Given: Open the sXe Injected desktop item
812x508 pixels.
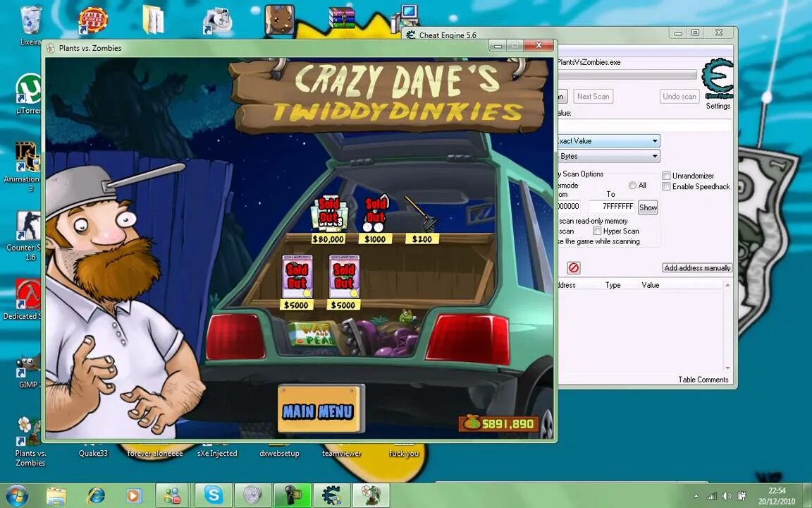Looking at the screenshot, I should (x=218, y=453).
